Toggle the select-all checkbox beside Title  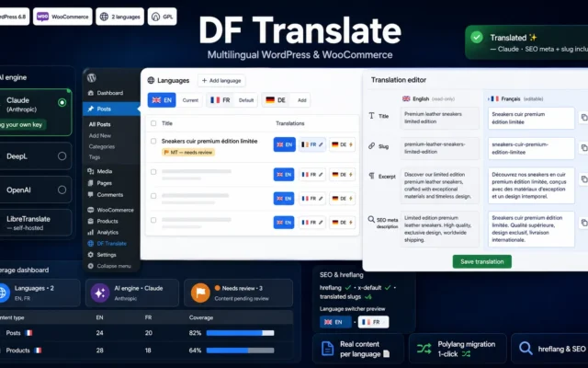[153, 123]
